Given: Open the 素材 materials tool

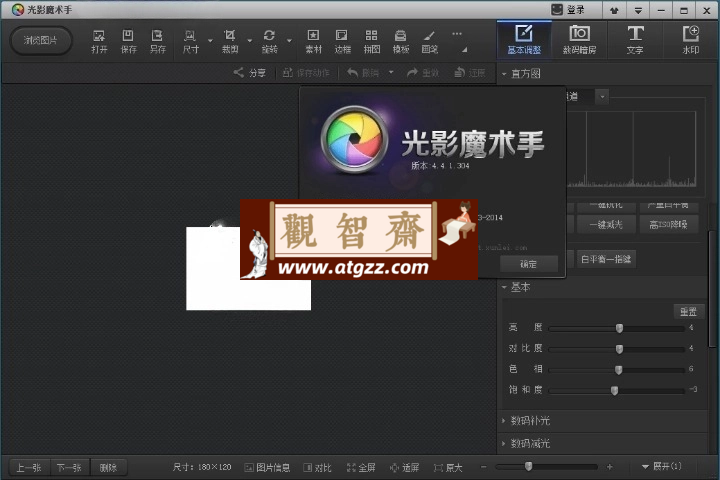Looking at the screenshot, I should click(314, 41).
